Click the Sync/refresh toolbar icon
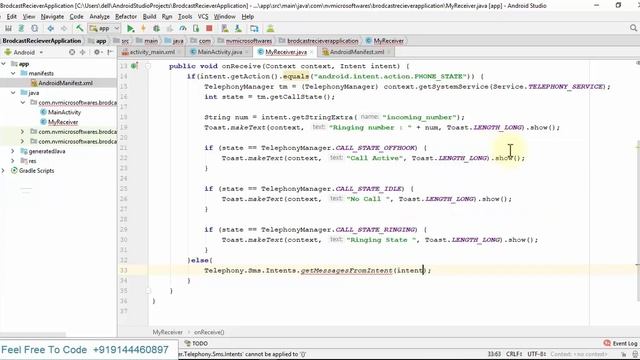 click(35, 29)
